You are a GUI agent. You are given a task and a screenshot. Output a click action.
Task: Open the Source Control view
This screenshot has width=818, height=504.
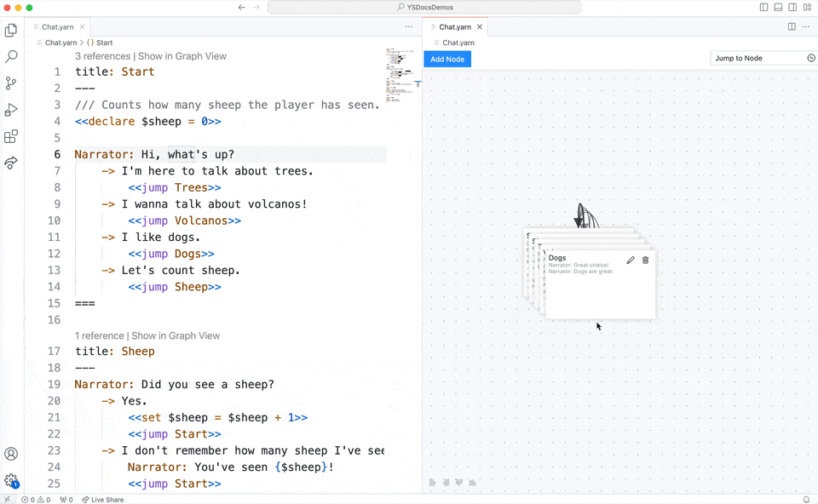click(x=11, y=83)
